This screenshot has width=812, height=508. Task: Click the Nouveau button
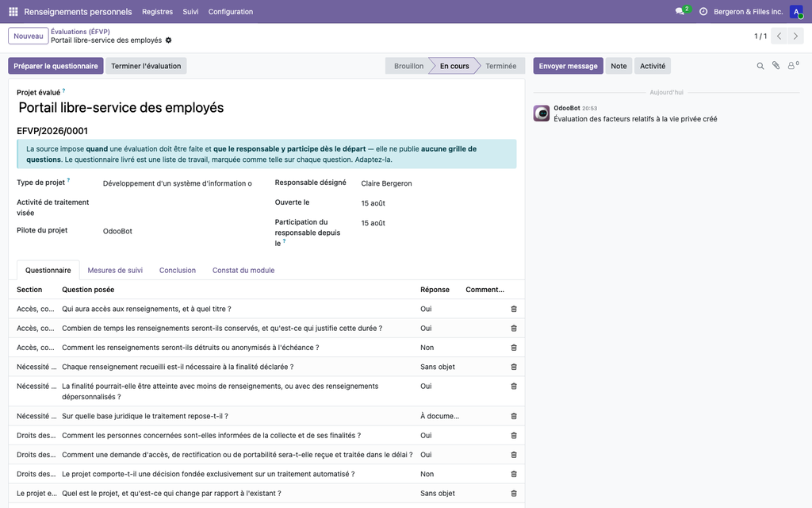click(29, 37)
